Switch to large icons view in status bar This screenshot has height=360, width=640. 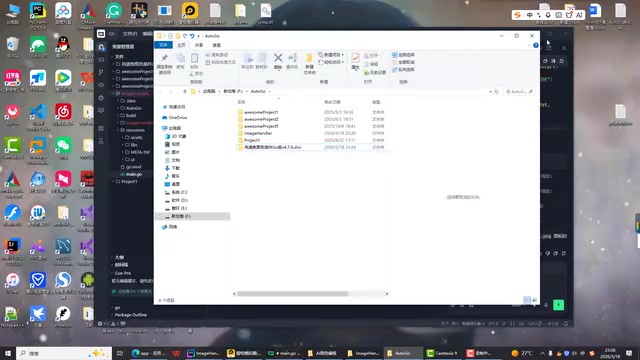pos(534,300)
